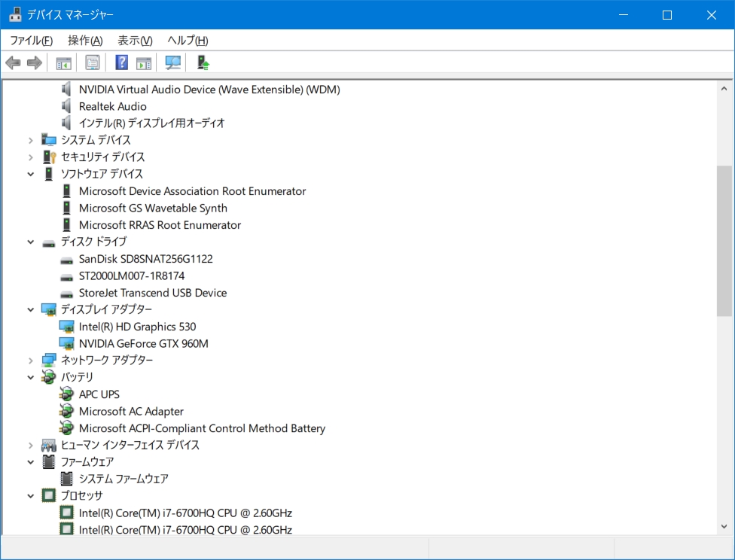Collapse the ソフトウェア デバイス node

30,174
